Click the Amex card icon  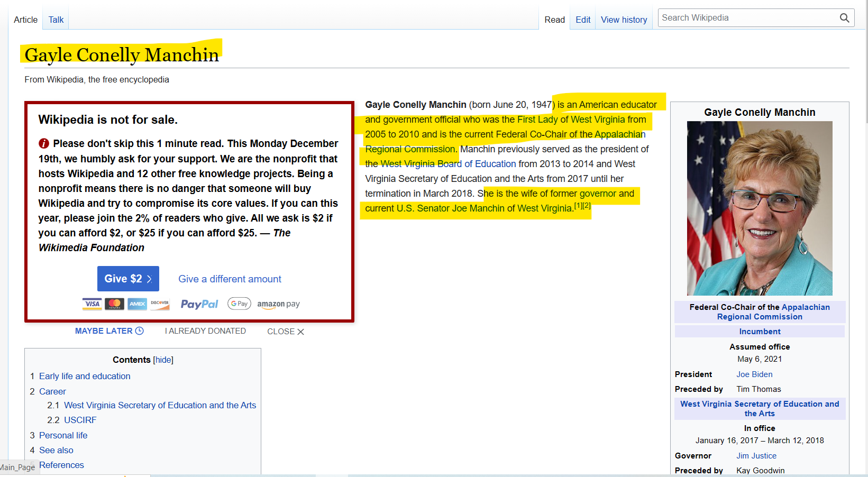pos(137,304)
